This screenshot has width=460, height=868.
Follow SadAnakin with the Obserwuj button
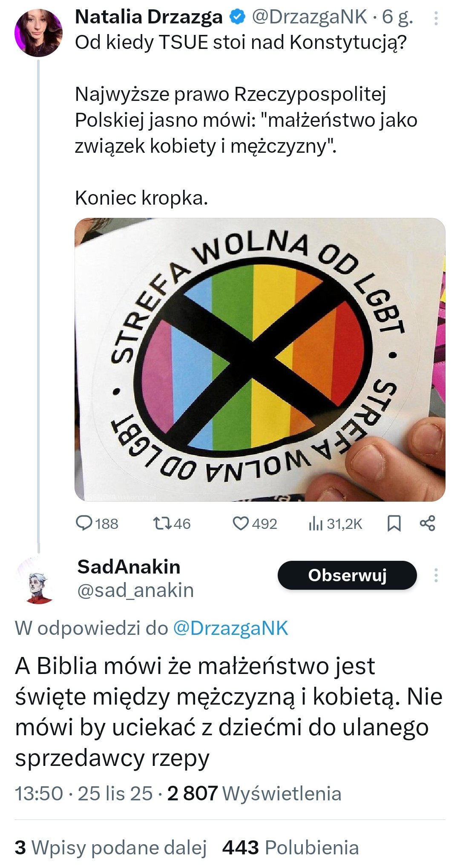click(347, 575)
